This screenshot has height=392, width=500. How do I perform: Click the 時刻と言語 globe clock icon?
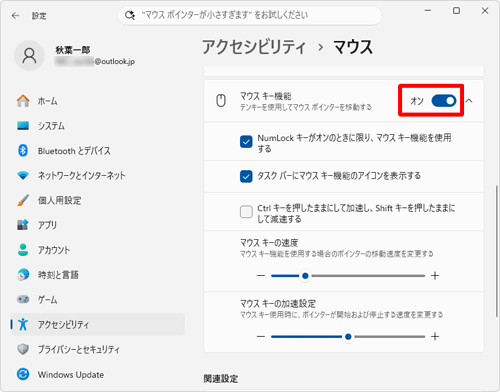(23, 275)
